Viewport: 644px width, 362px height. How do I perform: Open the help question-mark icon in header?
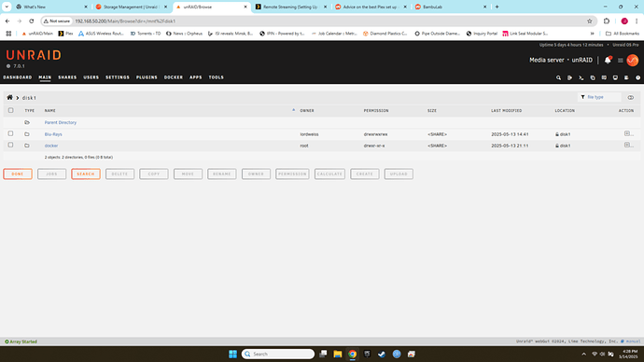click(x=637, y=77)
